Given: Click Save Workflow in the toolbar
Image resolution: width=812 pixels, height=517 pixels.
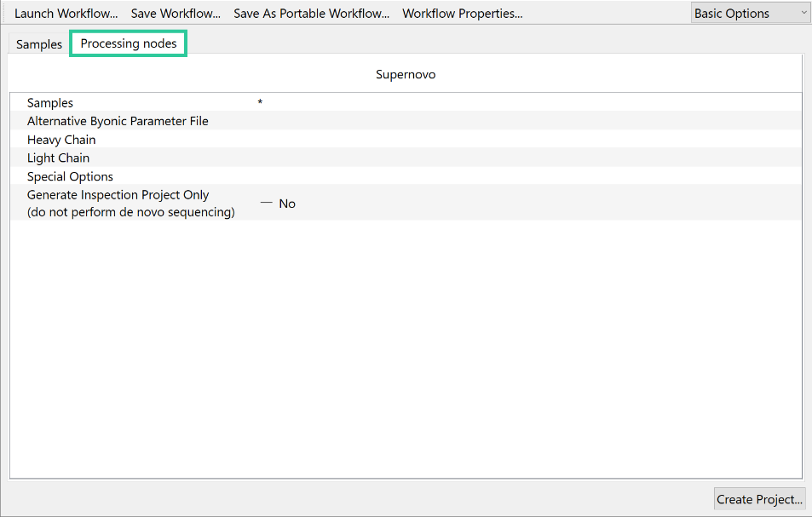Looking at the screenshot, I should click(176, 14).
